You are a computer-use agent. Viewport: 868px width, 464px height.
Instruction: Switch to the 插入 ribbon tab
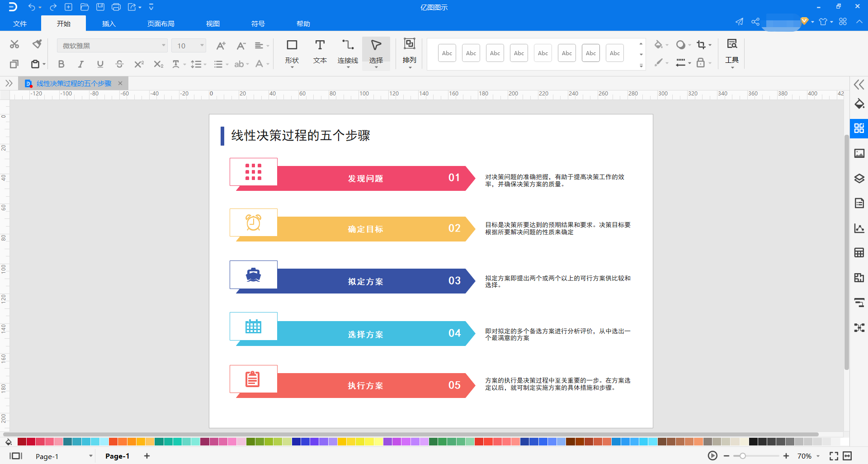point(108,24)
